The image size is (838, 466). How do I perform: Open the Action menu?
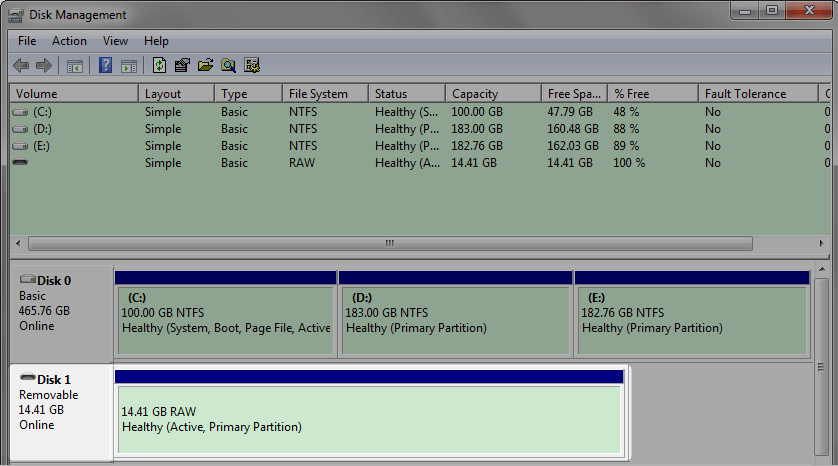point(69,41)
